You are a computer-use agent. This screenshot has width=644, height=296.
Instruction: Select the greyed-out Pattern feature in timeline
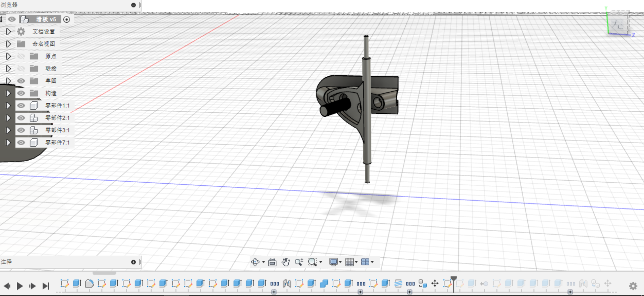coord(571,284)
